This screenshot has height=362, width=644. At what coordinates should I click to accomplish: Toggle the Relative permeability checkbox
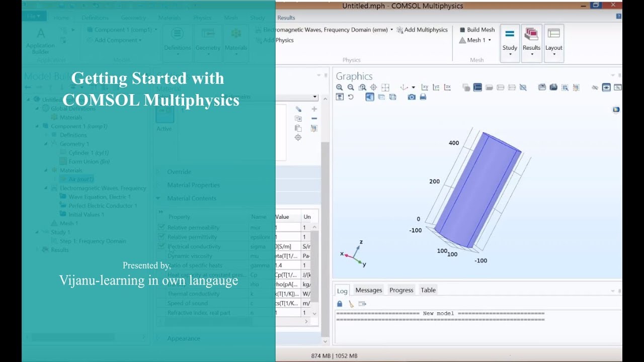click(161, 227)
